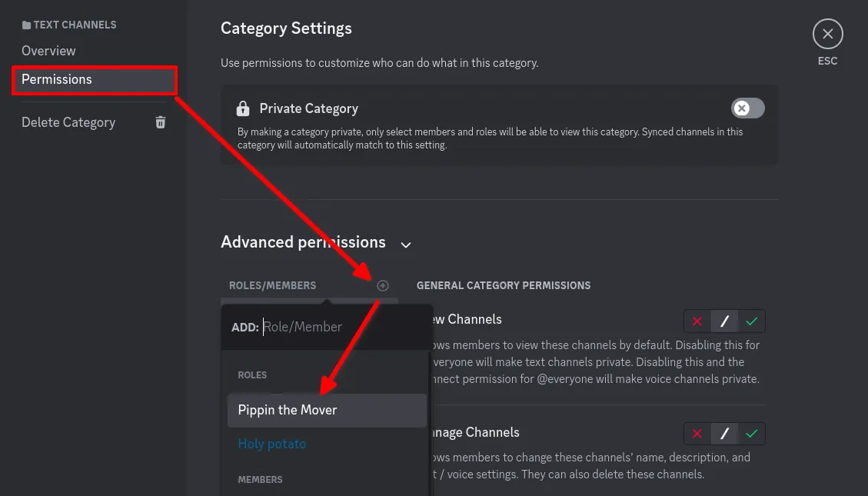This screenshot has height=496, width=868.
Task: Click the Advanced permissions heading
Action: [303, 242]
